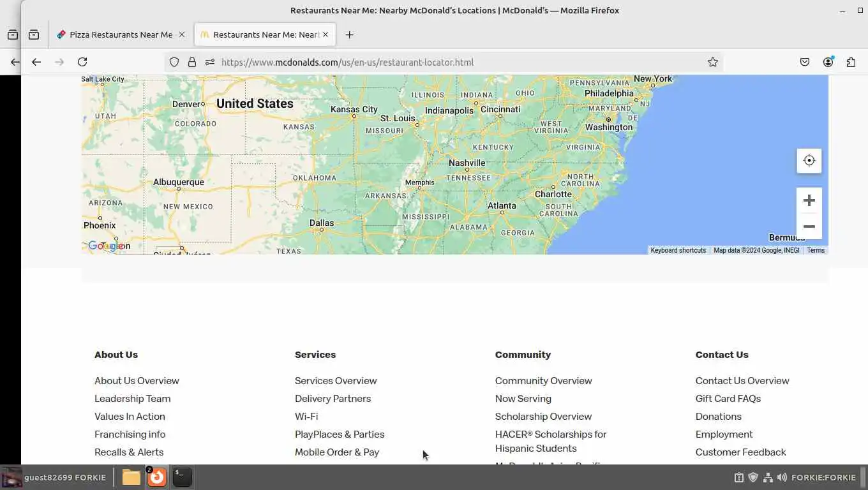Click the grayed-out forward arrow
The height and width of the screenshot is (490, 868).
[59, 62]
